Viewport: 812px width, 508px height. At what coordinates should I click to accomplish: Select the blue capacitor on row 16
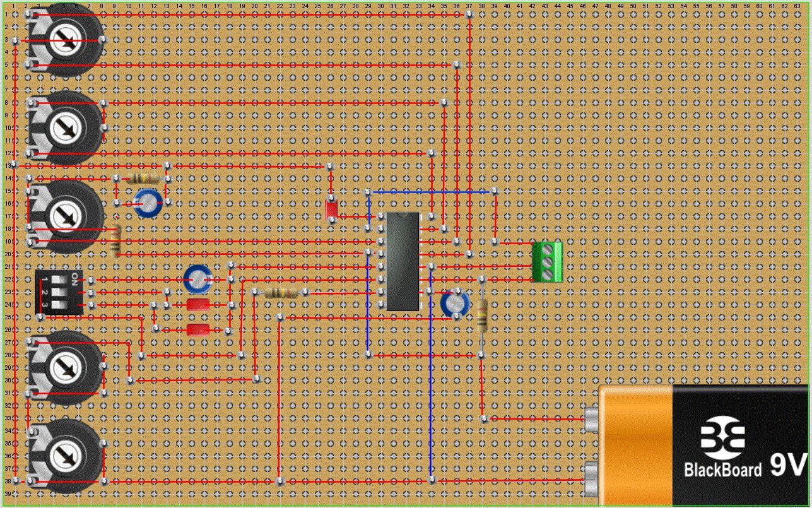148,204
